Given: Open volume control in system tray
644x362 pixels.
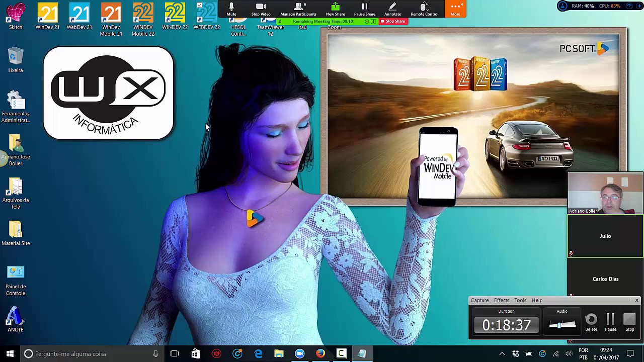Looking at the screenshot, I should [569, 354].
